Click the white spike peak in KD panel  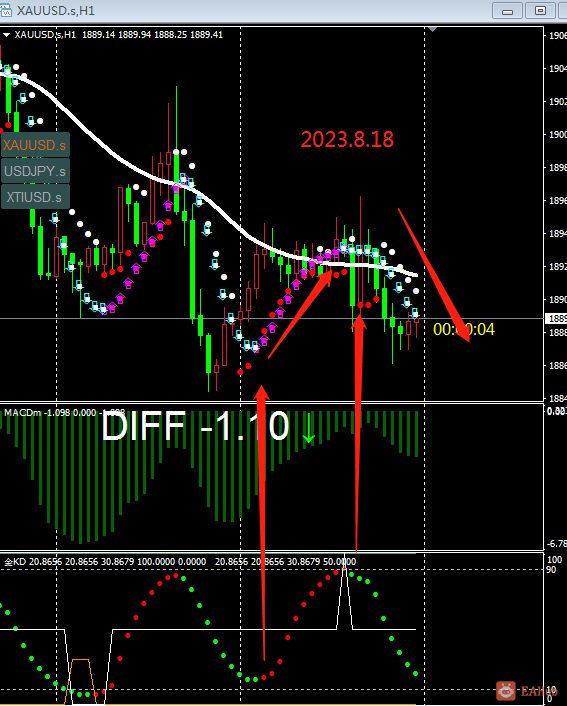click(x=345, y=568)
